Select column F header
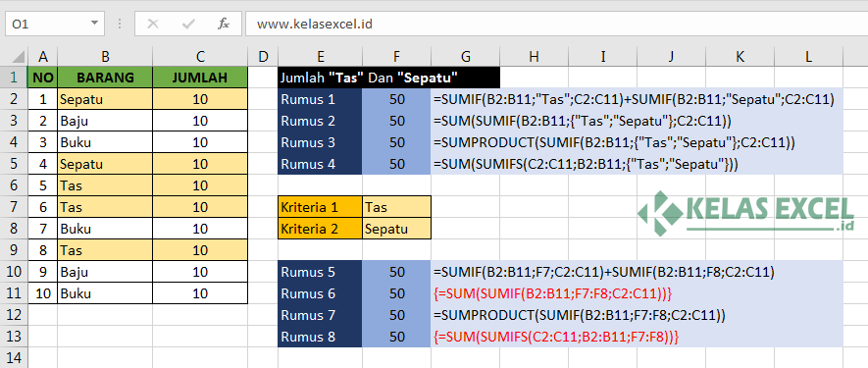This screenshot has width=868, height=368. [396, 56]
